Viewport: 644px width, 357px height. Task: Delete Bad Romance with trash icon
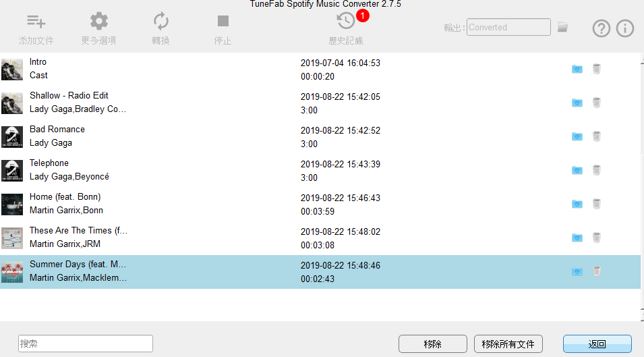tap(597, 136)
